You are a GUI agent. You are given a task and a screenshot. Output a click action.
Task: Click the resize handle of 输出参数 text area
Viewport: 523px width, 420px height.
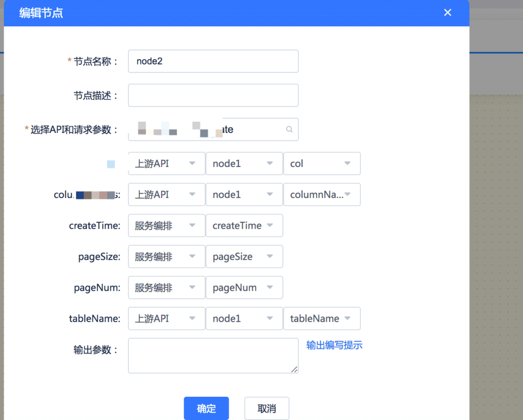pyautogui.click(x=294, y=369)
